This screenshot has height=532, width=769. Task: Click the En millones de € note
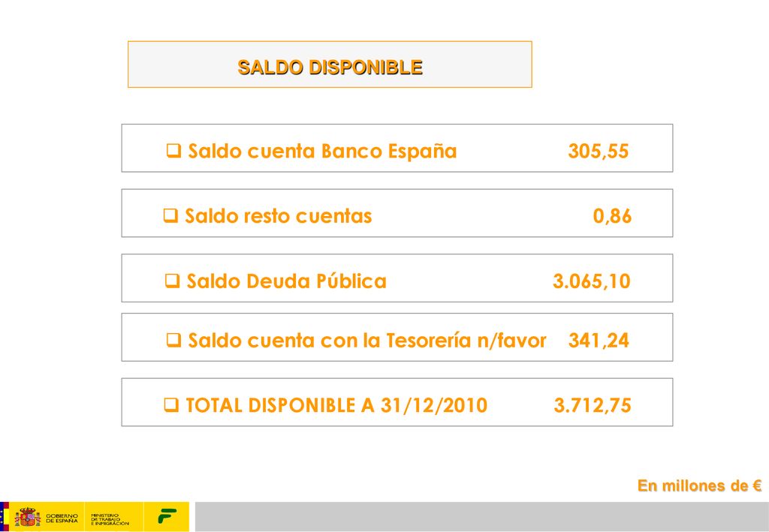tap(699, 485)
